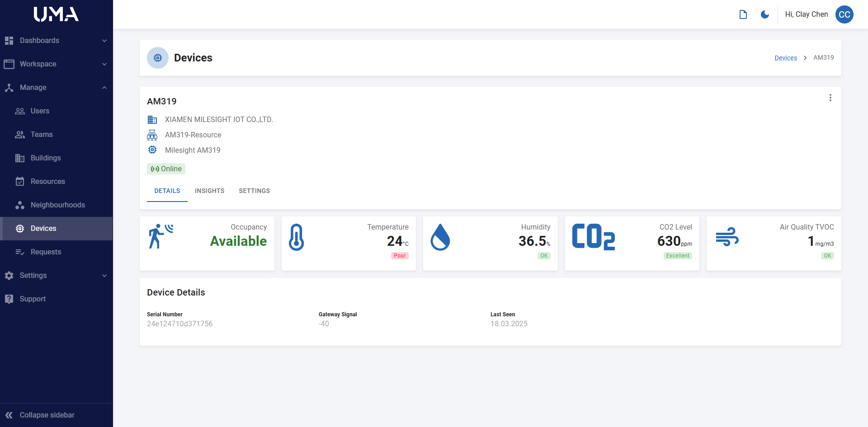Toggle dark mode with the moon icon

point(765,14)
